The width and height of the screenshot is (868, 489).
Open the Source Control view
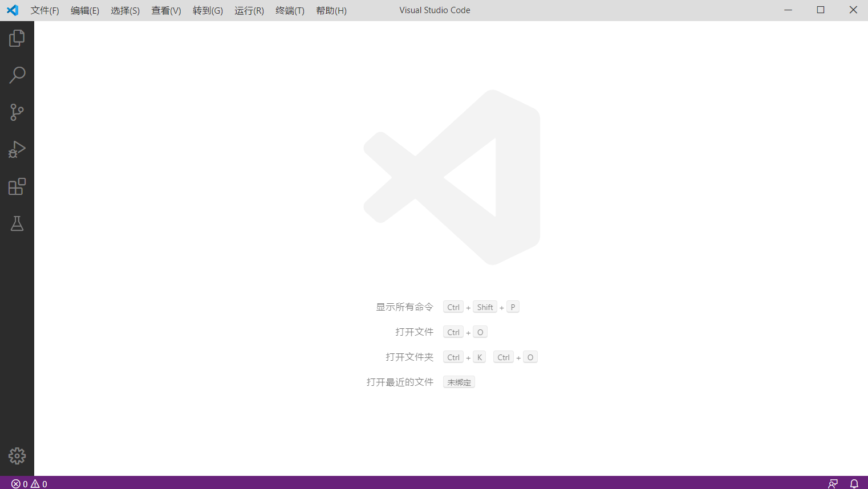coord(17,112)
